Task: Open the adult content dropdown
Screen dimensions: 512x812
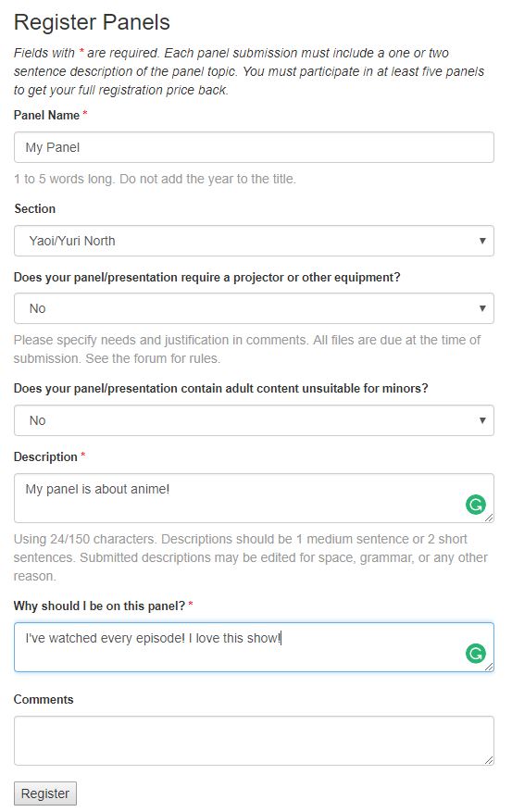Action: pyautogui.click(x=254, y=420)
